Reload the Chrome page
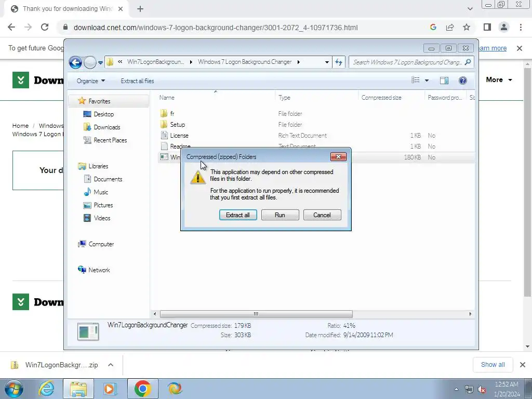Screen dimensions: 532x399 tap(45, 28)
